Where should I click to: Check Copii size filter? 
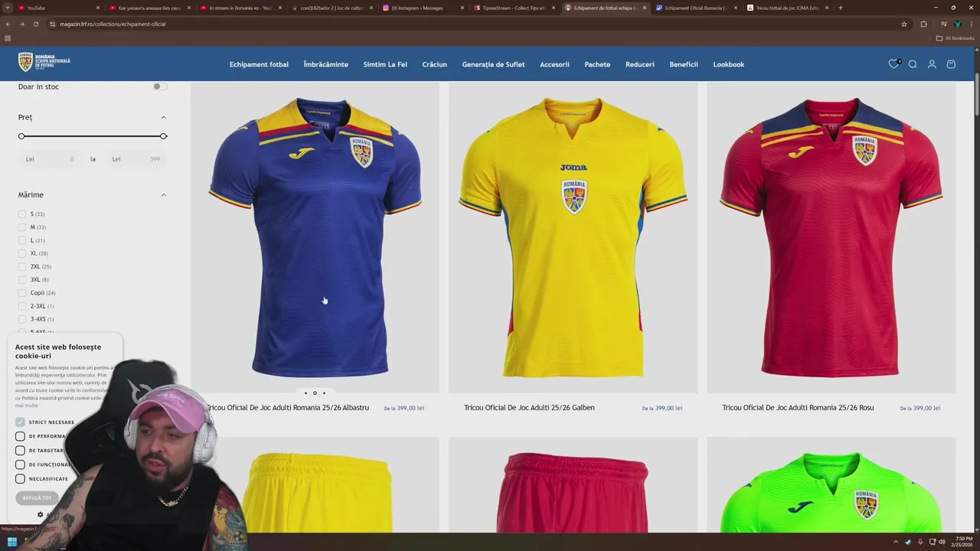tap(22, 293)
